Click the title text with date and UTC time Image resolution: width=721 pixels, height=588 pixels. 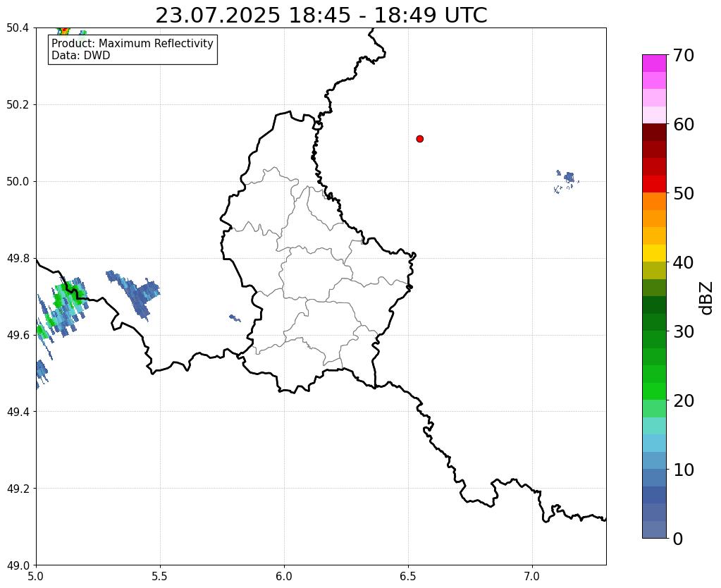[x=321, y=16]
